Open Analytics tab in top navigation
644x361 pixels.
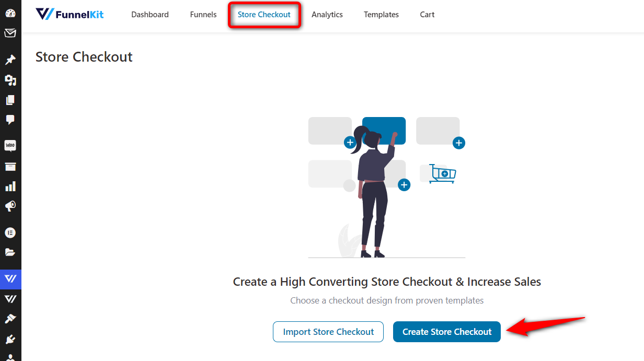click(327, 15)
